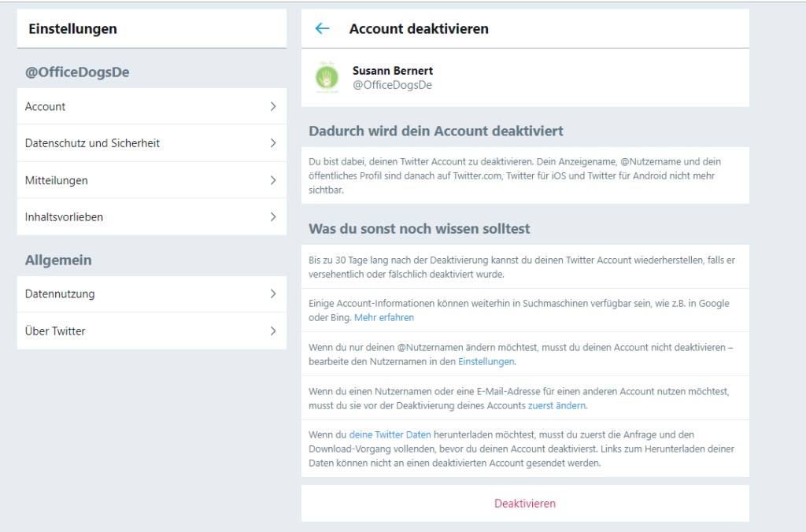The height and width of the screenshot is (532, 806).
Task: Go back using the blue arrow
Action: point(322,28)
